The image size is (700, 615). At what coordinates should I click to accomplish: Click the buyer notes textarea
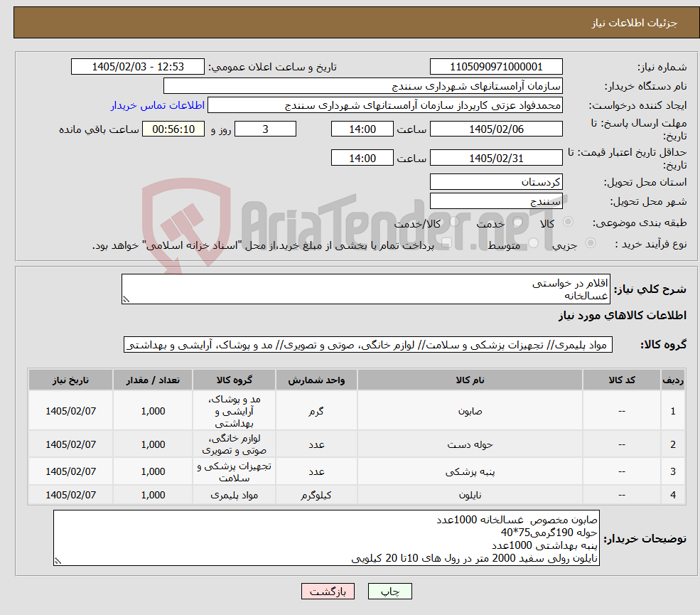[x=326, y=538]
